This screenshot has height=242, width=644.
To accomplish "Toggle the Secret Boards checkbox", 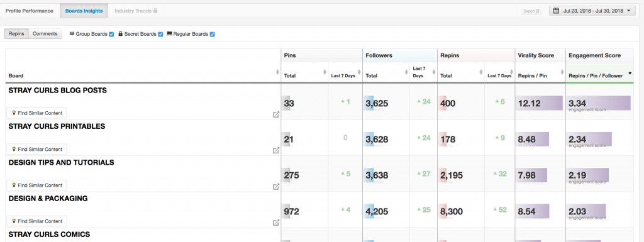I will click(x=160, y=35).
